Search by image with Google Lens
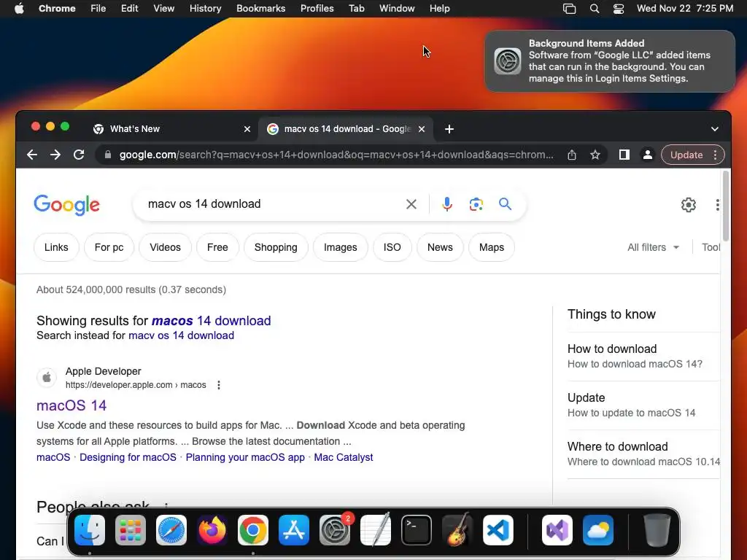 coord(476,204)
